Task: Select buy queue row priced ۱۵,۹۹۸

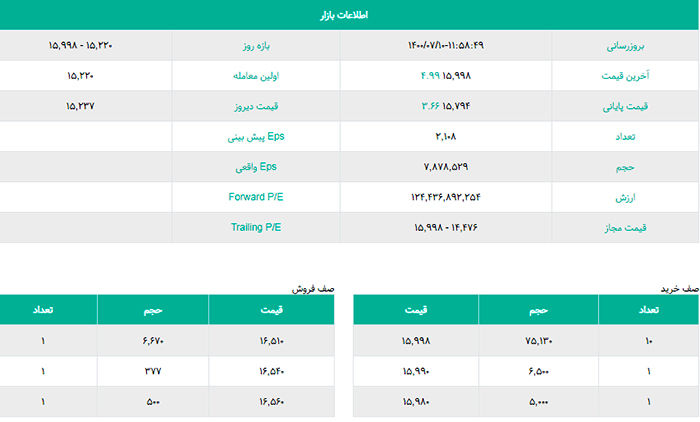Action: pyautogui.click(x=526, y=341)
